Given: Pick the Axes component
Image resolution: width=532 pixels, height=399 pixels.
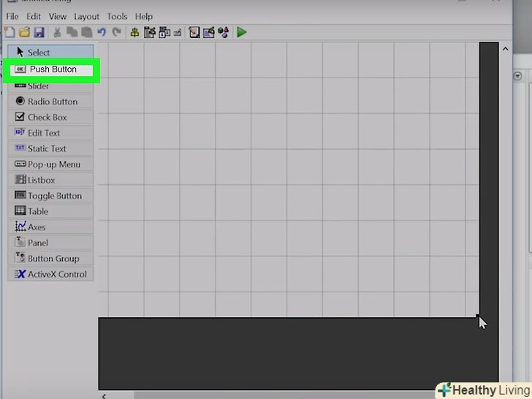Looking at the screenshot, I should (x=50, y=227).
